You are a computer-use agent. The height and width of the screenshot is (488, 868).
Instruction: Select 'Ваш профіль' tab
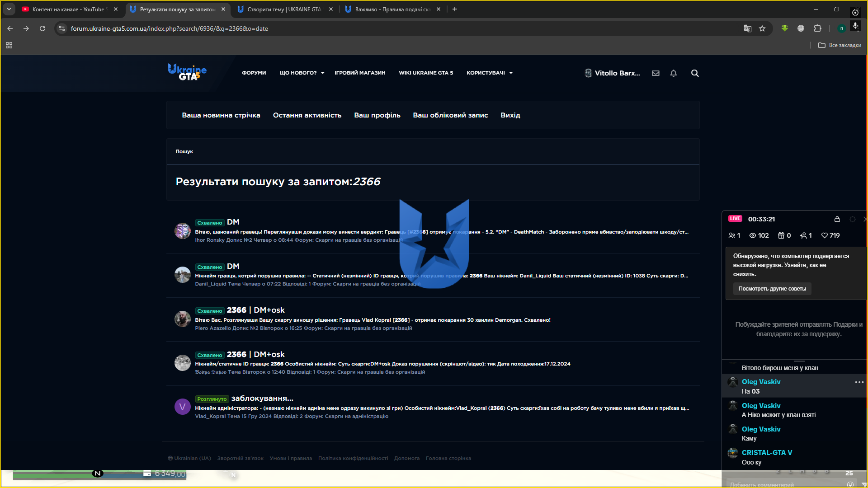click(377, 115)
